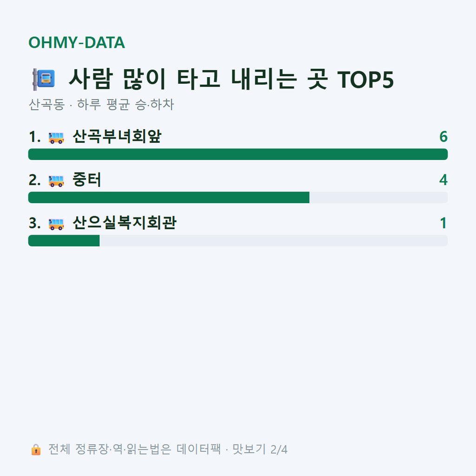Click the bus icon next to 산으실복지회관
Screen dimensions: 476x476
(56, 224)
